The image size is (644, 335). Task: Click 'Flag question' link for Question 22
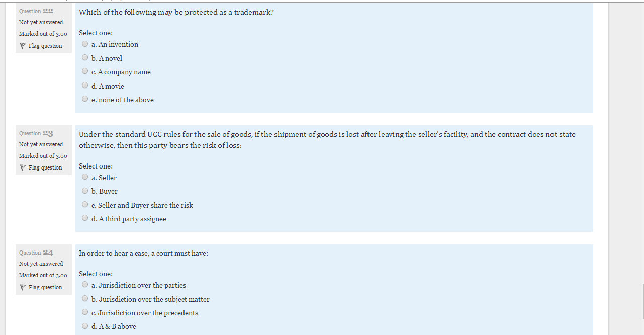(x=45, y=46)
